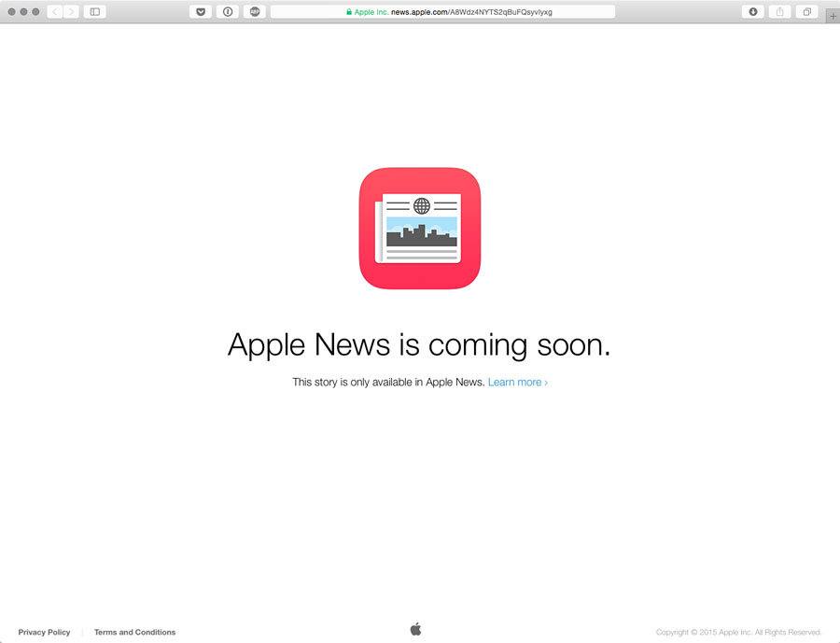This screenshot has height=643, width=840.
Task: Click the red close window button
Action: point(12,12)
